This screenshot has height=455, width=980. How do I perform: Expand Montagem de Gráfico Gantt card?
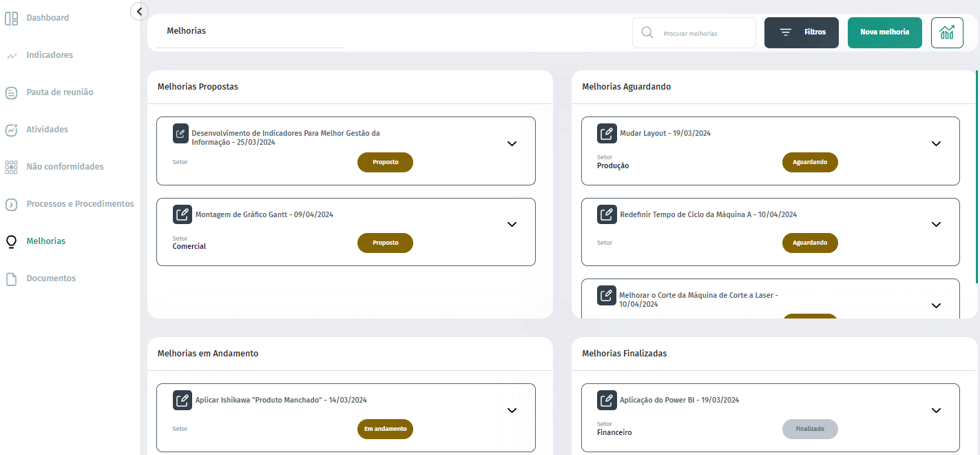click(x=512, y=225)
